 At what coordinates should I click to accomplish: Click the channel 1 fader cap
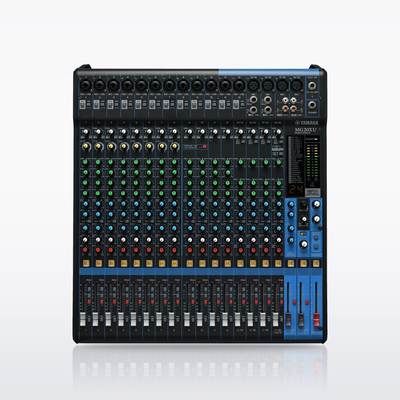point(82,319)
